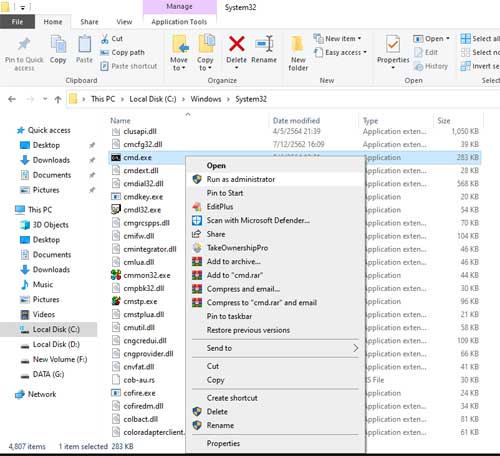Choose Pin to taskbar entry
This screenshot has width=500, height=456.
(x=276, y=316)
